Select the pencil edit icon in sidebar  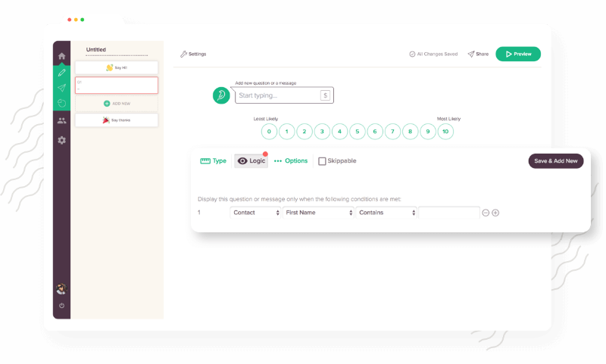coord(61,73)
